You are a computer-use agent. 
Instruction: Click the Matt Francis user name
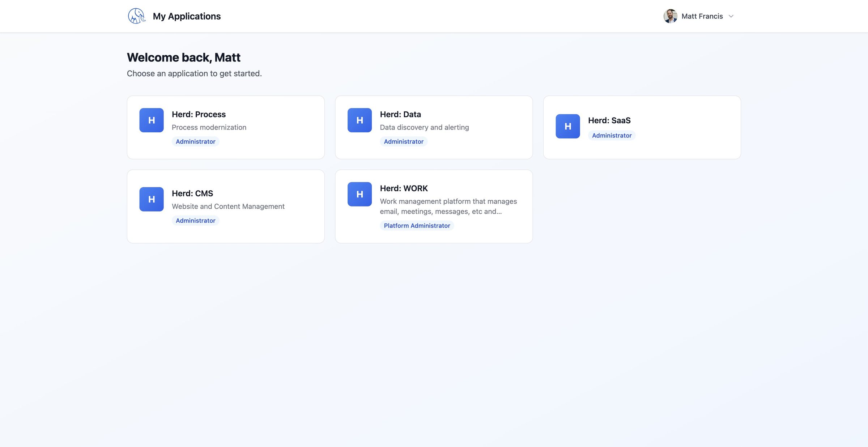(x=702, y=16)
